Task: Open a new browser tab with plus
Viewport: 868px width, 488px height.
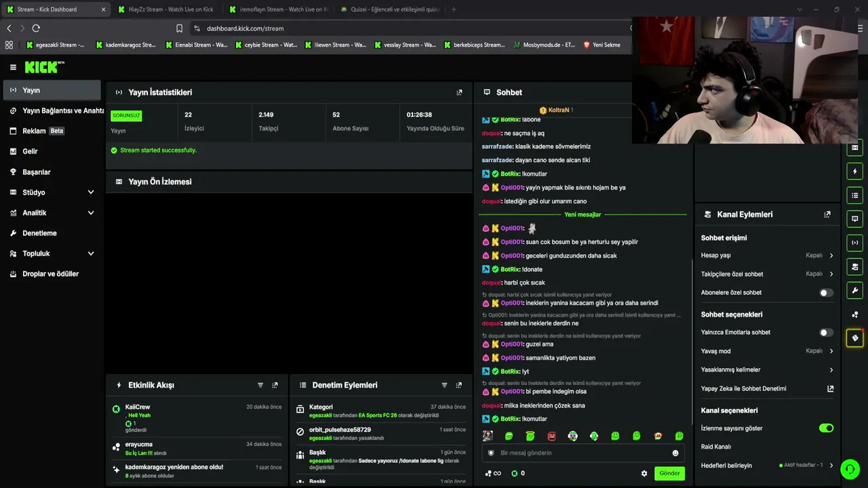Action: pos(454,9)
